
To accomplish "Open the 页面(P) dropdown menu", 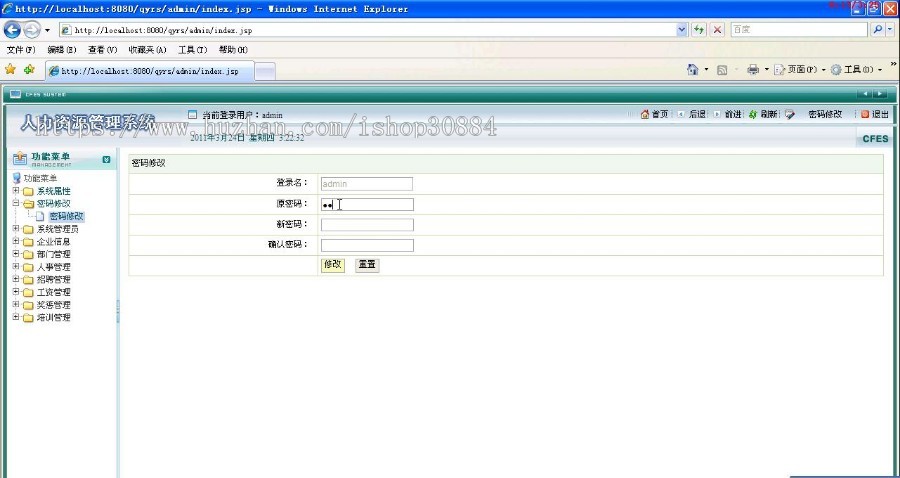I will point(800,69).
